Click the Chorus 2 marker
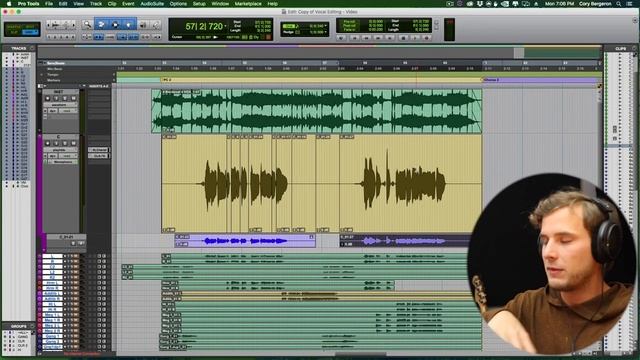Viewport: 640px width, 360px height. tap(491, 80)
